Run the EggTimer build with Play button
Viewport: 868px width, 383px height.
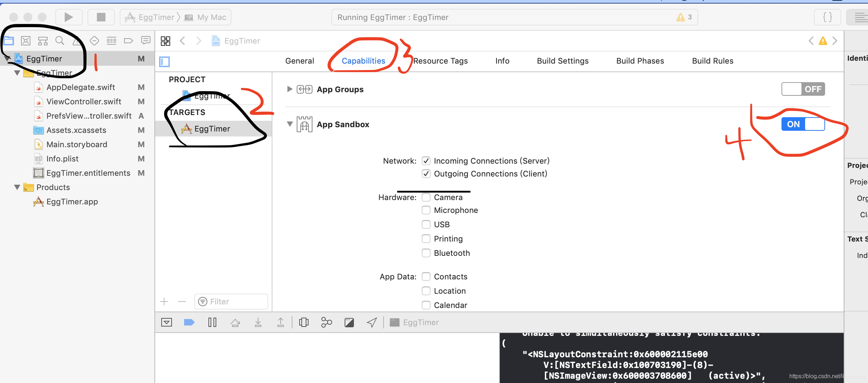point(69,17)
